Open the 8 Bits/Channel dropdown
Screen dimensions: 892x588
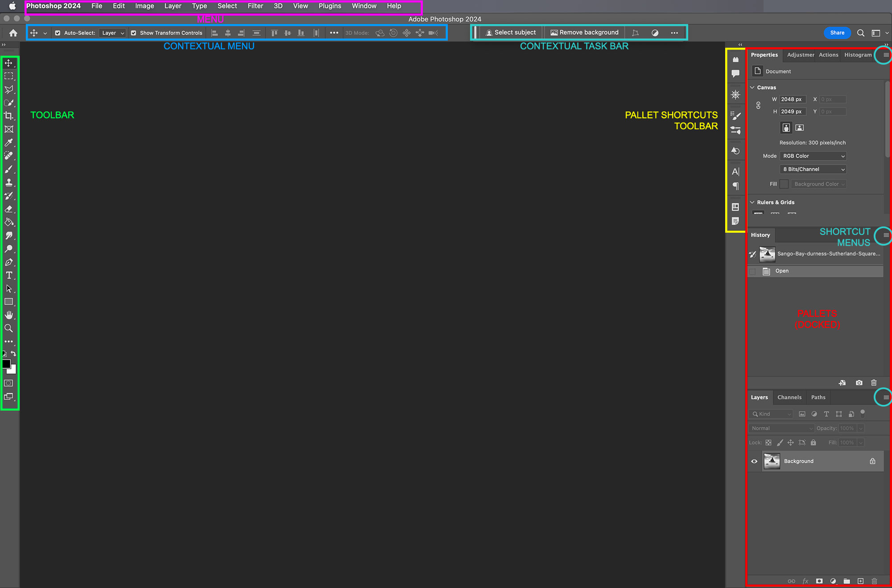pos(813,169)
